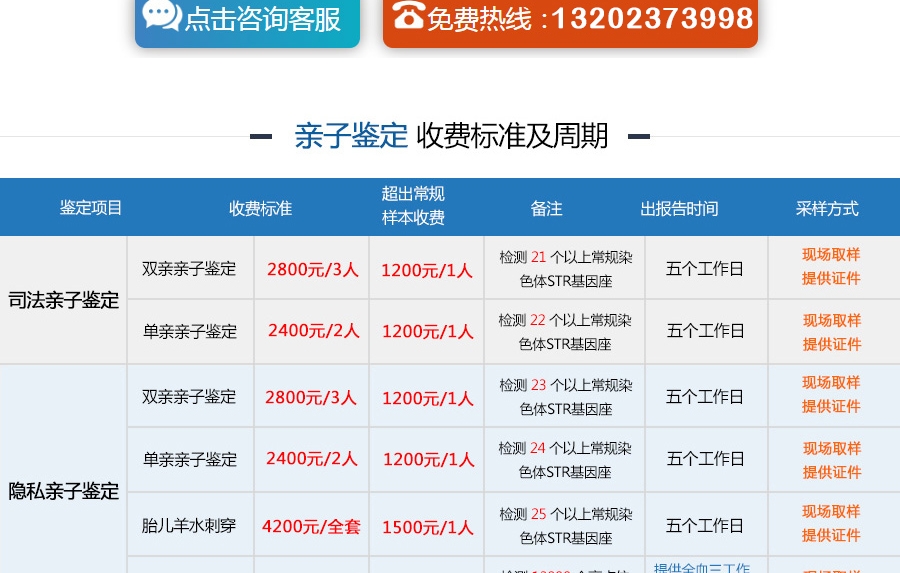Select 2400元/2人 price in 司法 单亲 row
Viewport: 900px width, 573px height.
pos(314,331)
